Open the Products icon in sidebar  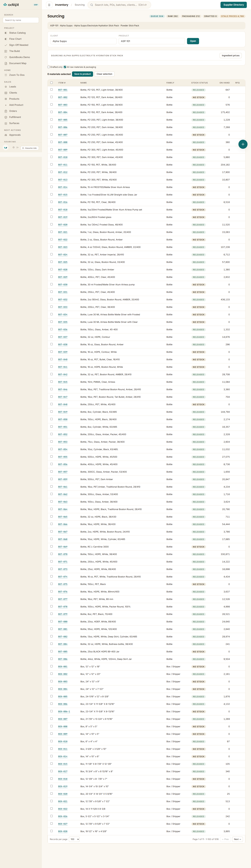pyautogui.click(x=6, y=99)
